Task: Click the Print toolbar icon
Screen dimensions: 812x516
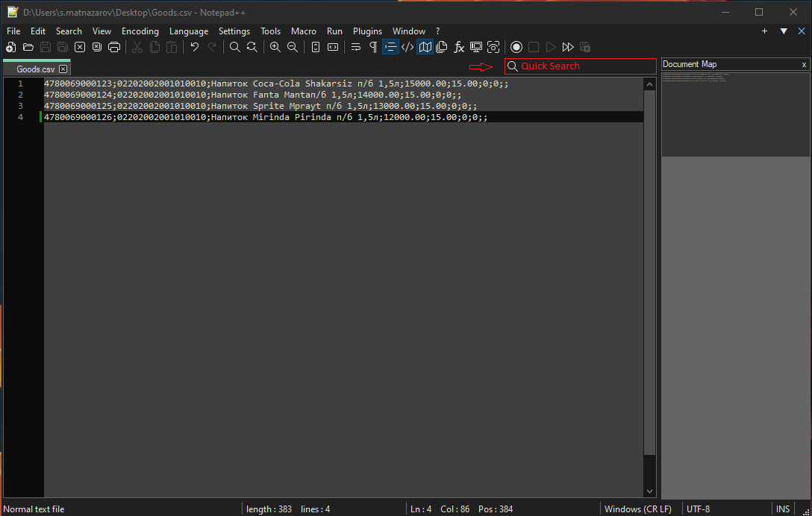Action: pyautogui.click(x=114, y=47)
